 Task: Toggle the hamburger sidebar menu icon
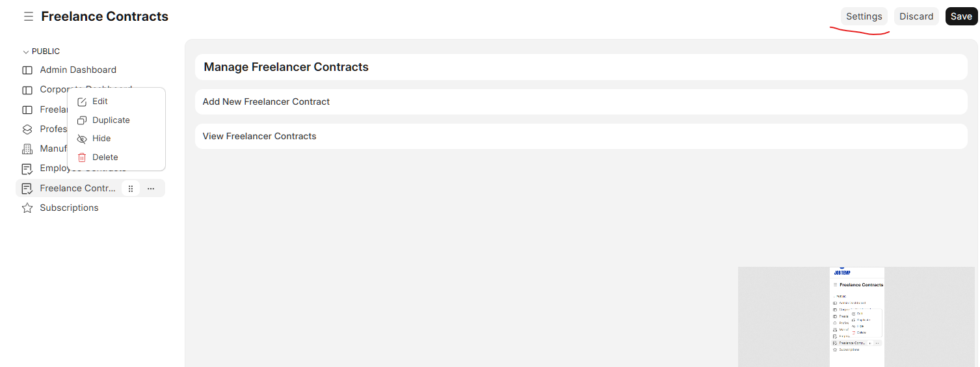click(x=28, y=16)
